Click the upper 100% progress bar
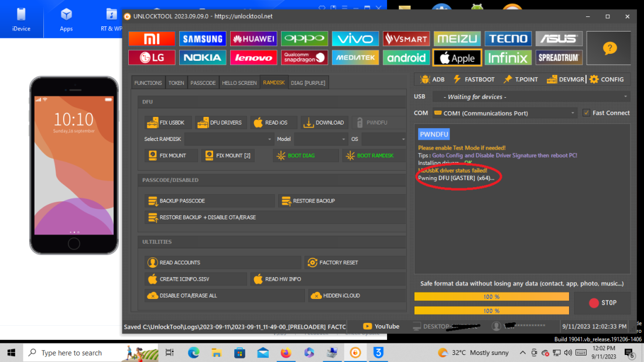Screen dimensions: 644x362 click(492, 297)
